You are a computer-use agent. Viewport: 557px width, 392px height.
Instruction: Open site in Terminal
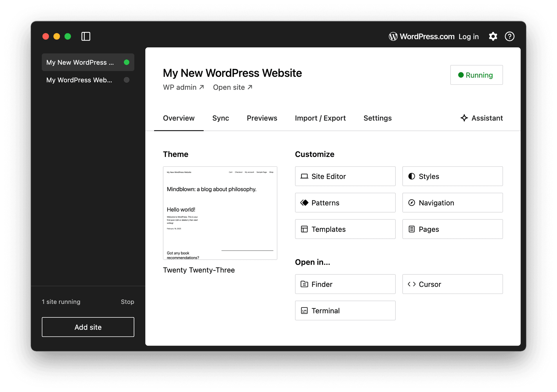[x=345, y=310]
